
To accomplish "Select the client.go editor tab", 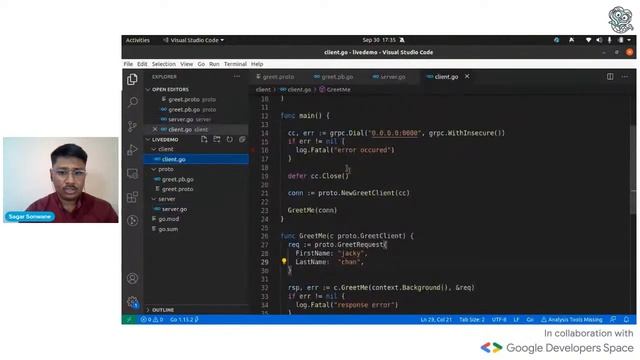I will pos(446,77).
